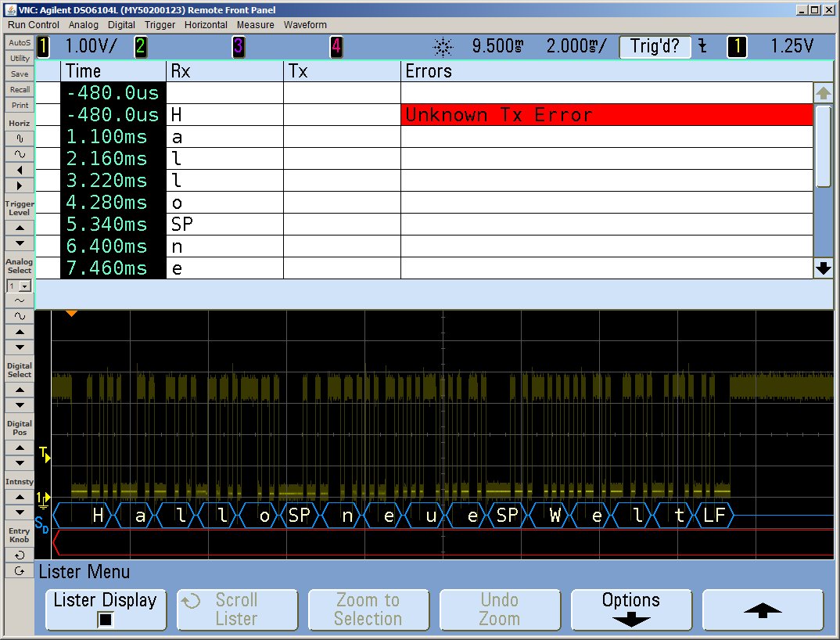Turn Entry Knob clockwise icon
This screenshot has height=640, width=840.
click(20, 571)
